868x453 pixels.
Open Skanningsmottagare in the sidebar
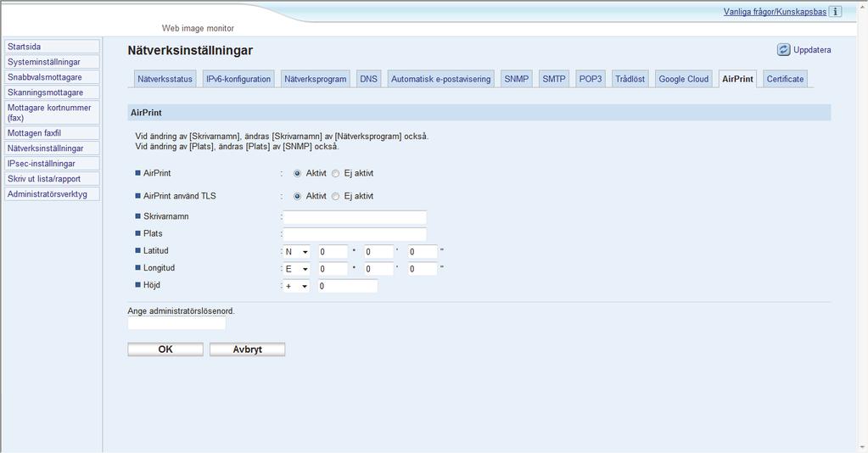pos(52,92)
